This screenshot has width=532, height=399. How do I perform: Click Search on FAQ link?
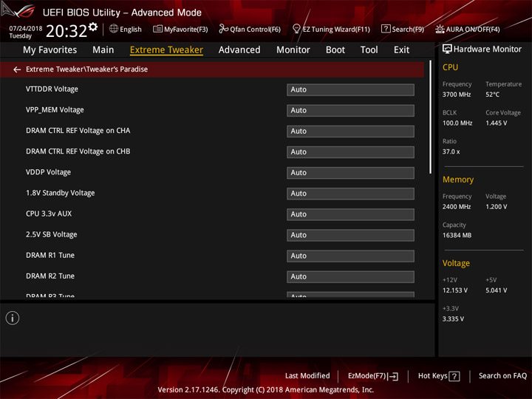502,376
